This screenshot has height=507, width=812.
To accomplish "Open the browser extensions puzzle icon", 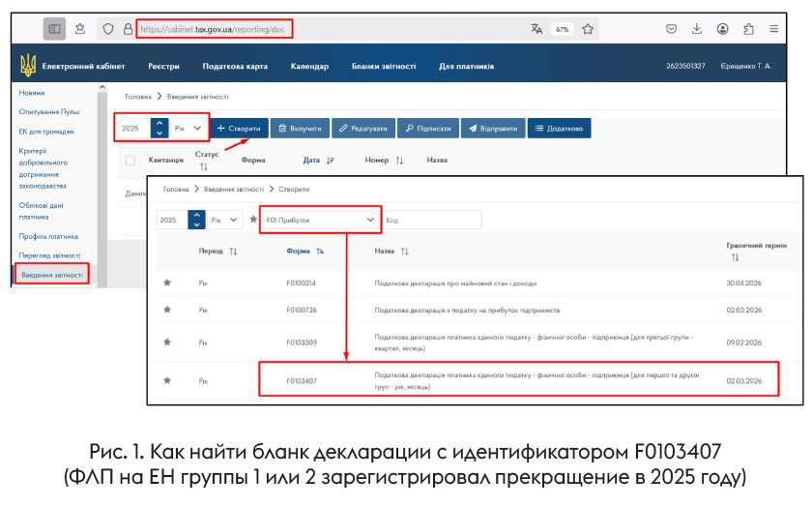I will click(748, 29).
